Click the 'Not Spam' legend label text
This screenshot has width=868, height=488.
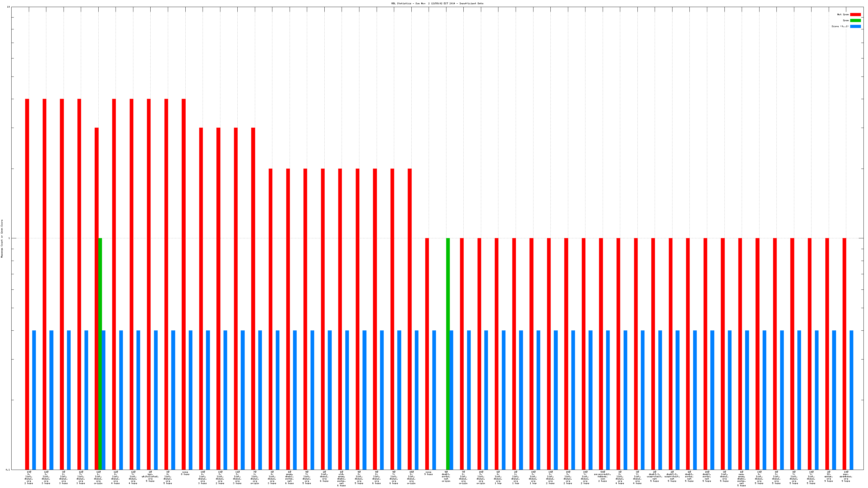click(843, 14)
